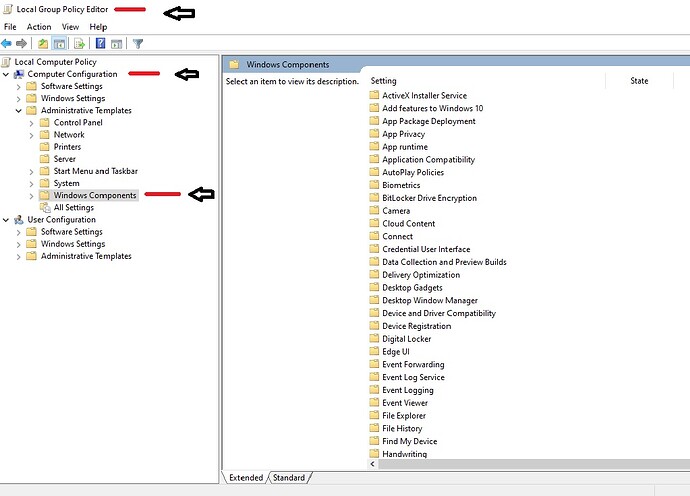Select Control Panel in the tree
The image size is (690, 496).
tap(78, 122)
